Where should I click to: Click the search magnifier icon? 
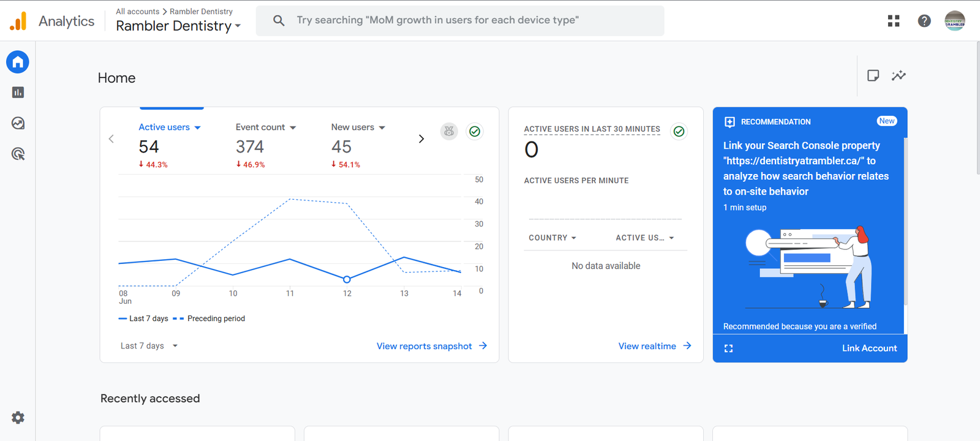(279, 20)
